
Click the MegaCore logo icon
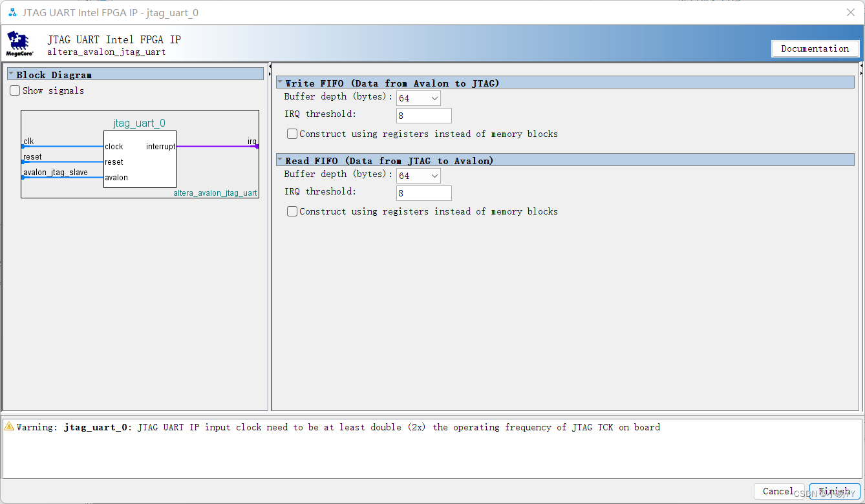pos(19,43)
